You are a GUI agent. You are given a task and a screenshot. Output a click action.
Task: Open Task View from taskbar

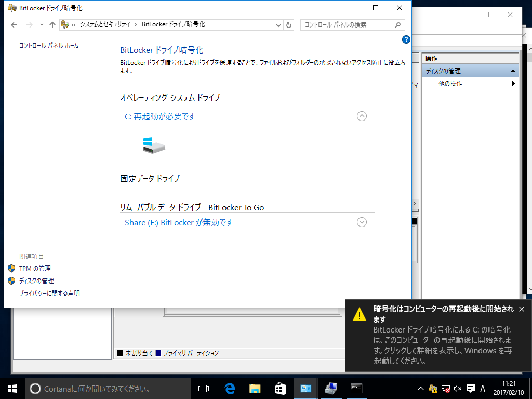[204, 389]
